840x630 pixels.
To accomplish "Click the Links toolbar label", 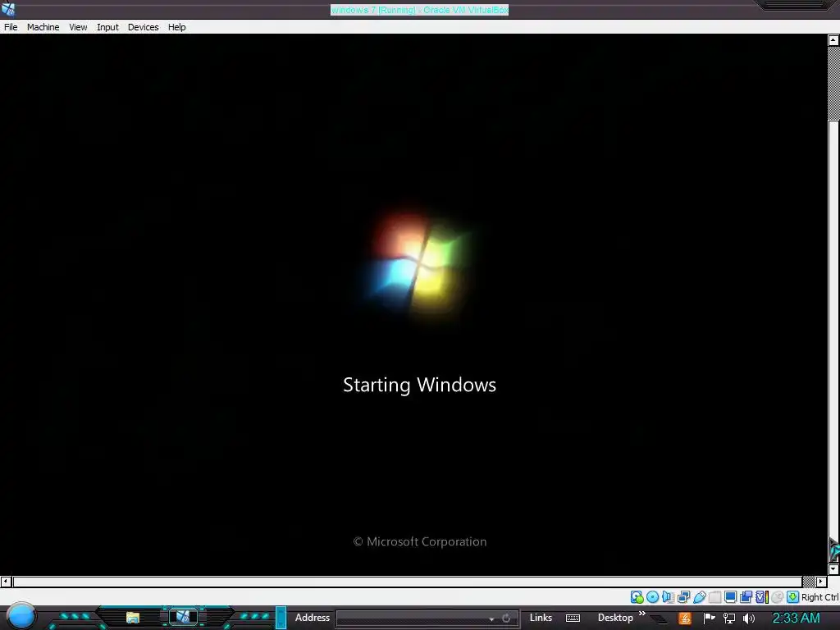I will pyautogui.click(x=541, y=618).
